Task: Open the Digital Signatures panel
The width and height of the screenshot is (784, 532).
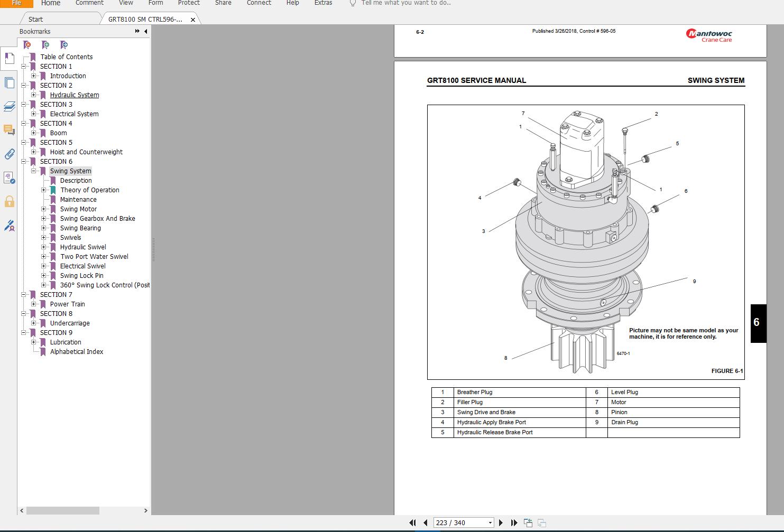Action: (x=9, y=226)
